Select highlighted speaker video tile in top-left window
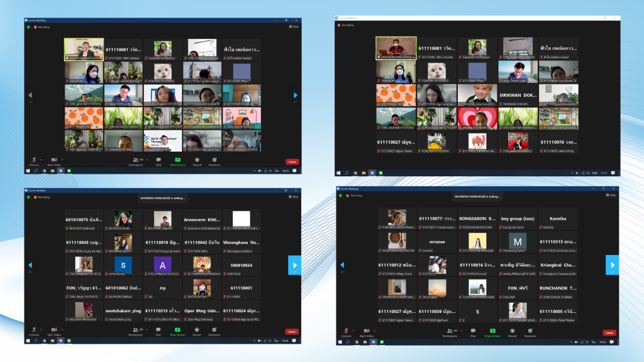 click(x=84, y=49)
